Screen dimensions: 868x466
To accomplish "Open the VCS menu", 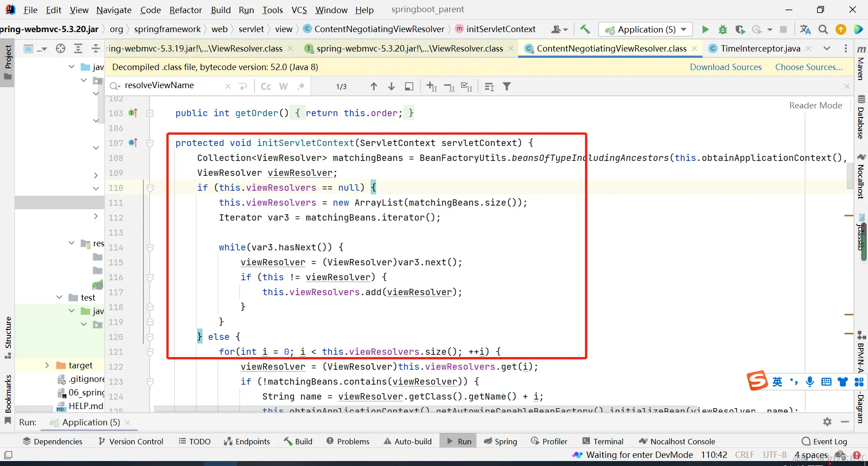I will click(x=299, y=9).
